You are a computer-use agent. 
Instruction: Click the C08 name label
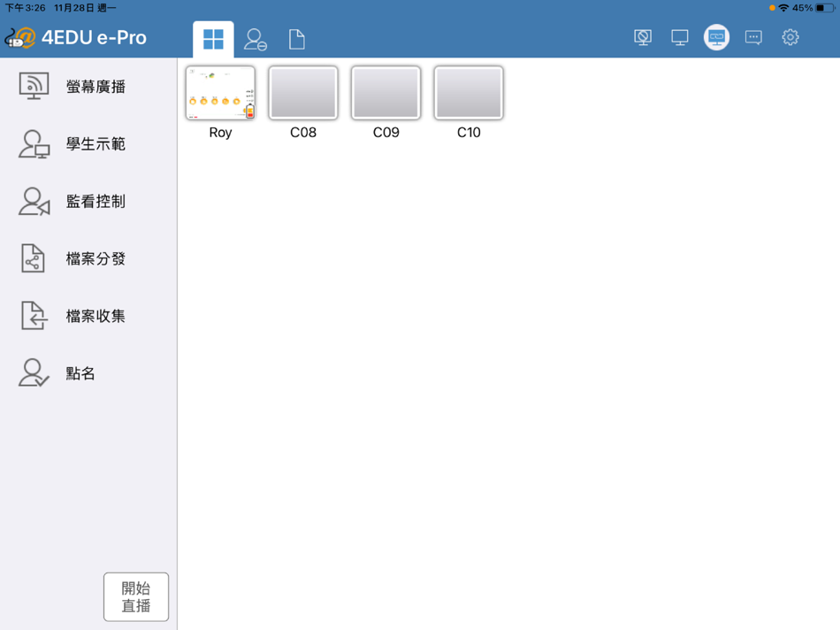point(303,133)
